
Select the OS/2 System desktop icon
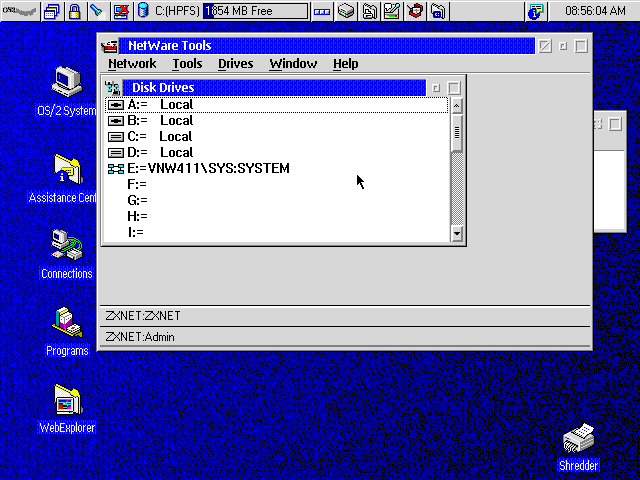click(x=67, y=92)
